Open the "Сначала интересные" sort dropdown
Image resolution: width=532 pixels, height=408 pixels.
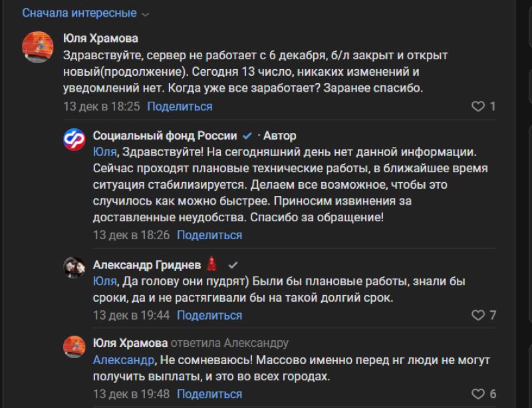pos(85,13)
